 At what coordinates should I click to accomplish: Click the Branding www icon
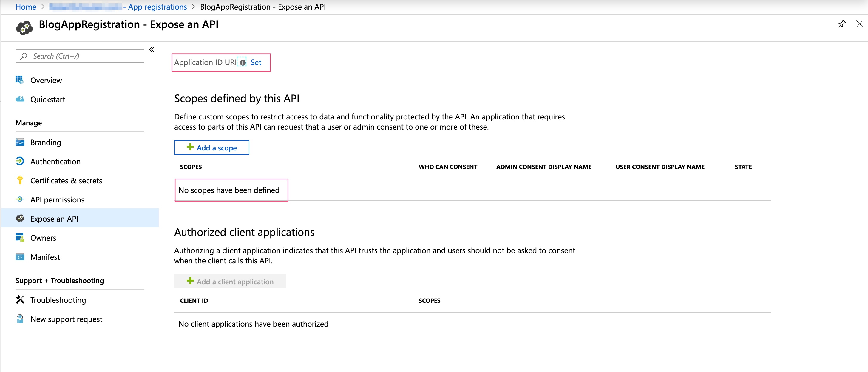coord(20,142)
